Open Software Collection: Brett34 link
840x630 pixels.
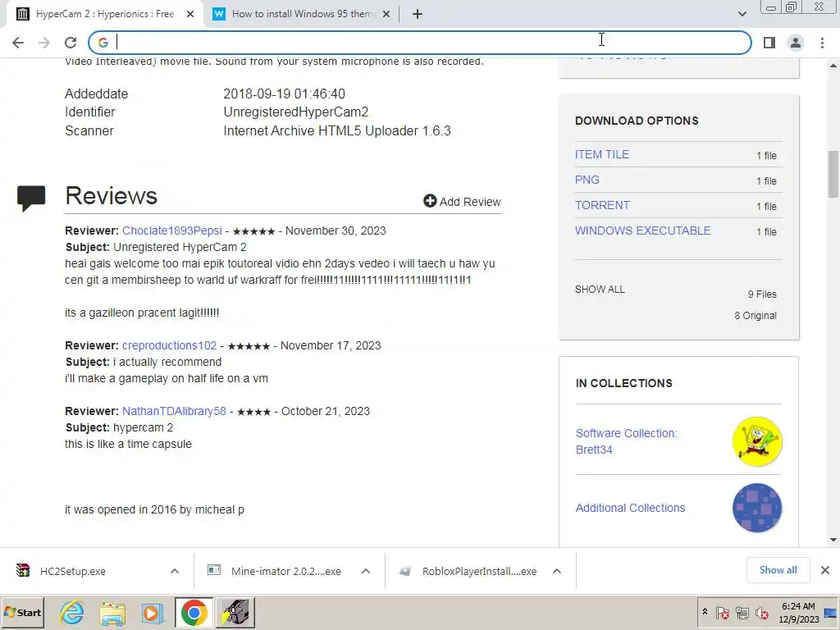[x=626, y=441]
